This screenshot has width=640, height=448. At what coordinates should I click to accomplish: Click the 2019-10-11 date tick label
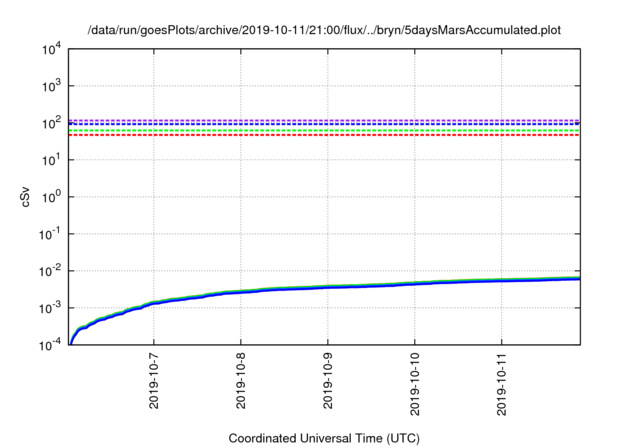pos(502,385)
